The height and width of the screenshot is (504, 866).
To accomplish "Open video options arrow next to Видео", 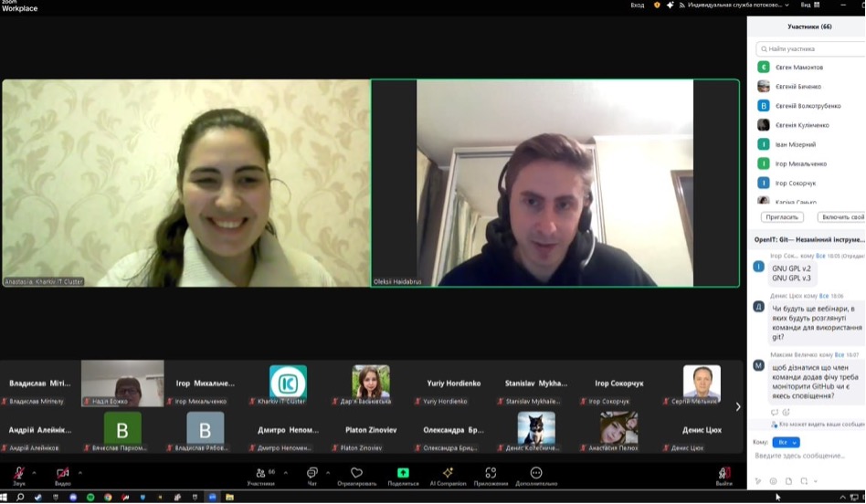I will click(80, 473).
